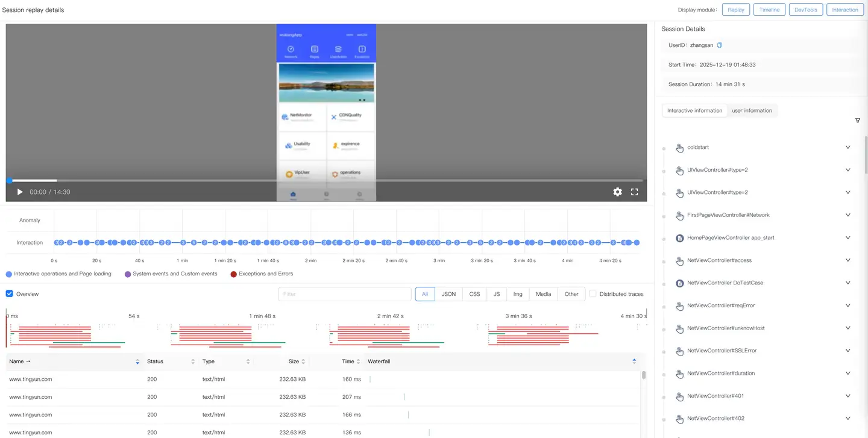Open video settings gear icon
The width and height of the screenshot is (868, 438).
tap(617, 192)
